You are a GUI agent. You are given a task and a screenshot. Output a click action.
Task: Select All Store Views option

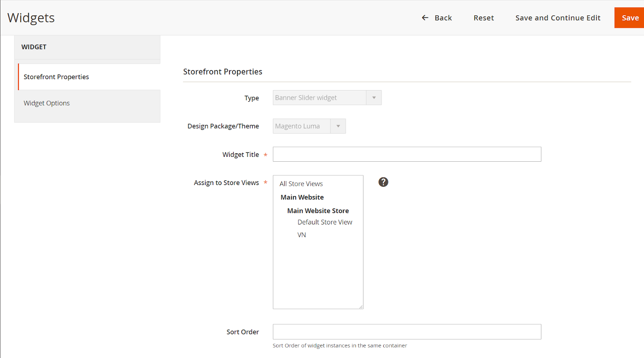pos(301,184)
